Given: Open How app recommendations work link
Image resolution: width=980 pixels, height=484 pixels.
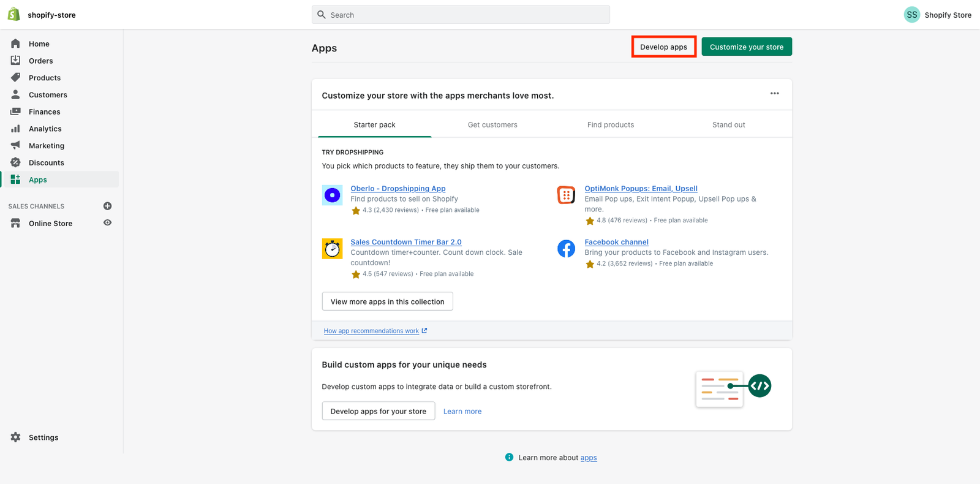Looking at the screenshot, I should point(371,331).
